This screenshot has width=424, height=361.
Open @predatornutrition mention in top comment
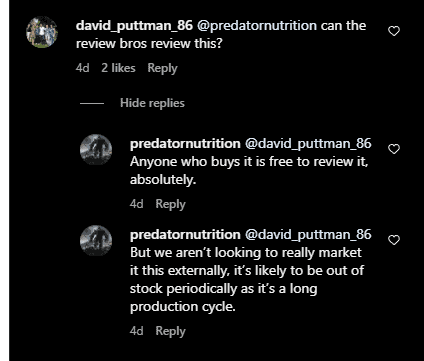(257, 26)
